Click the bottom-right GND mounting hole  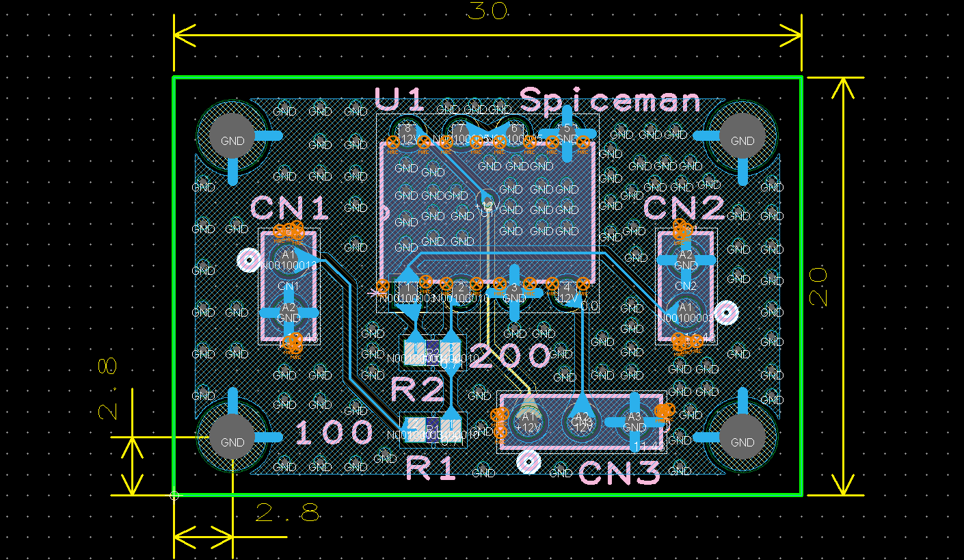point(742,442)
